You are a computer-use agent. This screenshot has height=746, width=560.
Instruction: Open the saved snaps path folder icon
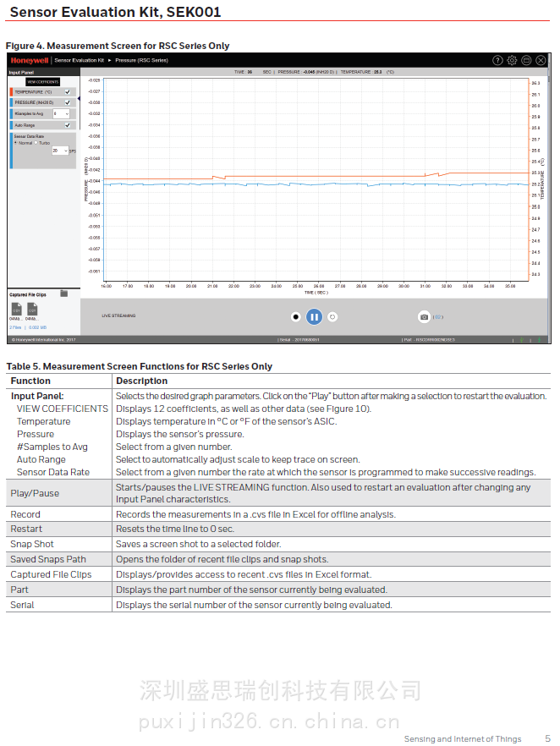63,294
